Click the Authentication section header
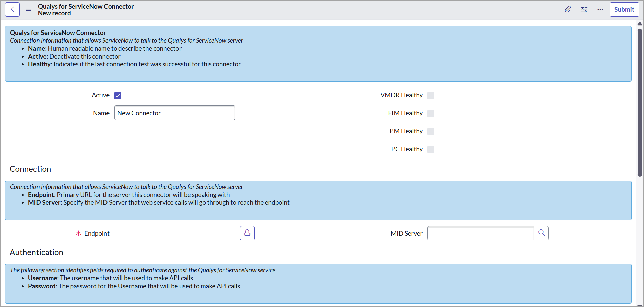This screenshot has height=307, width=644. tap(37, 252)
